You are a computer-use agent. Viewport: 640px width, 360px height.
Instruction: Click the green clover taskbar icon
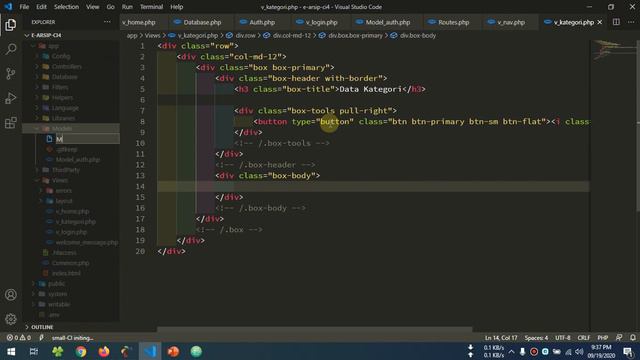click(58, 351)
